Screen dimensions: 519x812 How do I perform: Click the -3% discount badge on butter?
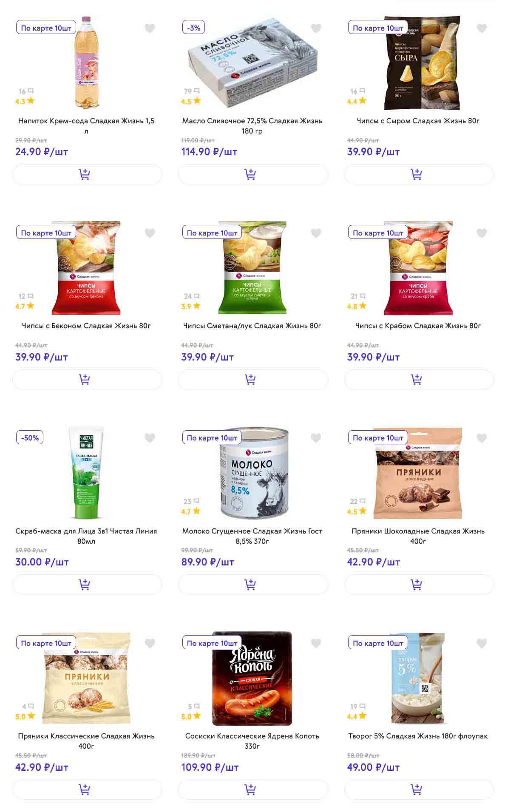(193, 28)
